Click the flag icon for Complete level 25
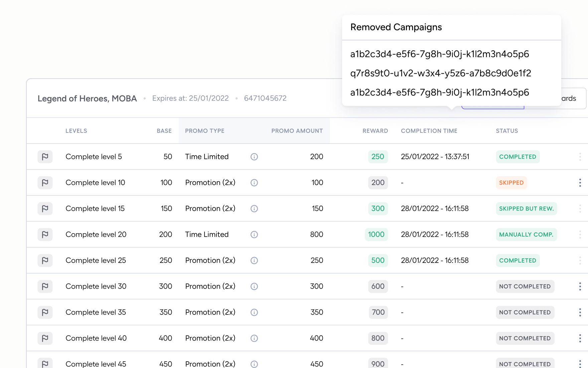 [45, 260]
